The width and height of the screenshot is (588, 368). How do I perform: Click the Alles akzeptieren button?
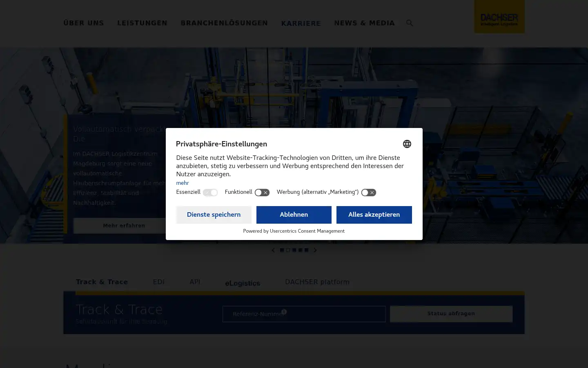[374, 215]
